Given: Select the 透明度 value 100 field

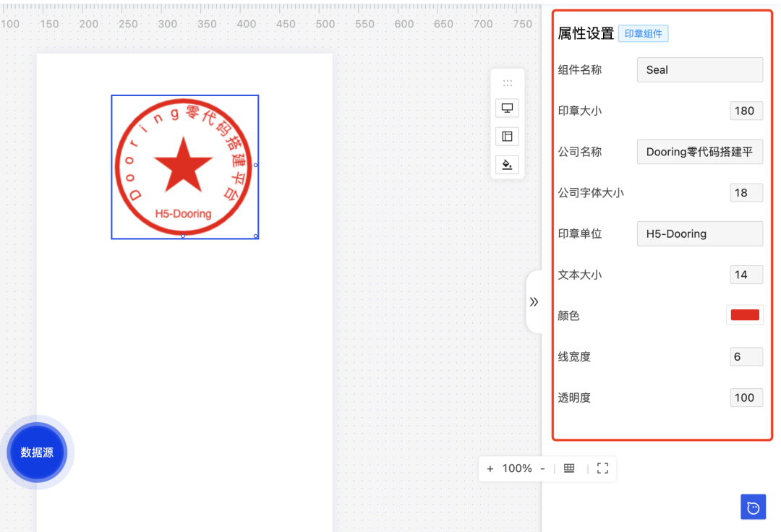Looking at the screenshot, I should point(746,397).
